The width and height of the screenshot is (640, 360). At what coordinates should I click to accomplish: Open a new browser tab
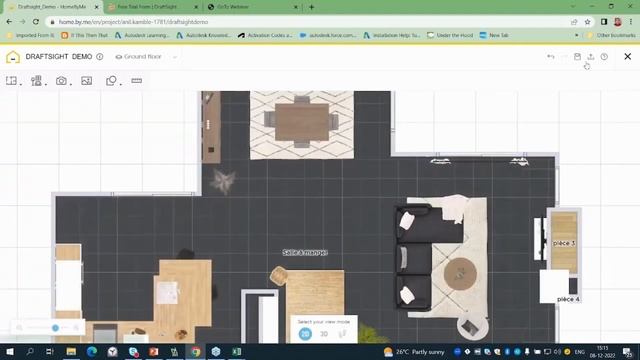pos(311,7)
